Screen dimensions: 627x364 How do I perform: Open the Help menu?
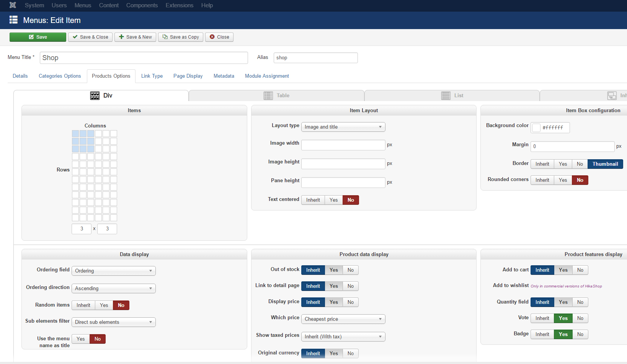207,5
